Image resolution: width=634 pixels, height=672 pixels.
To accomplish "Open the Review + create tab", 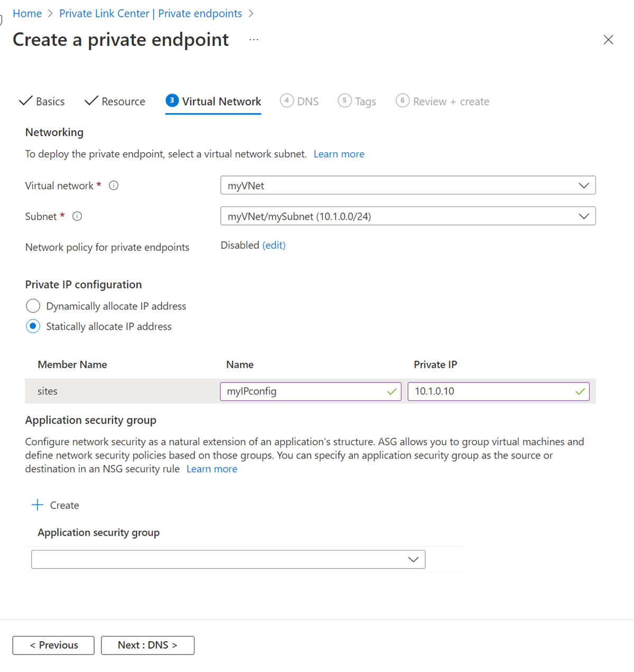I will tap(443, 101).
